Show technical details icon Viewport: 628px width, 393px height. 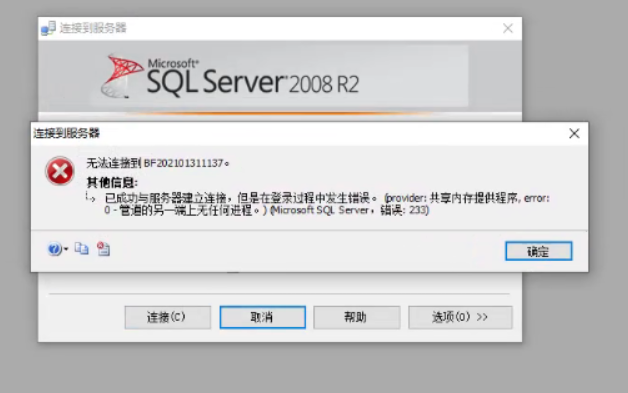[x=103, y=249]
